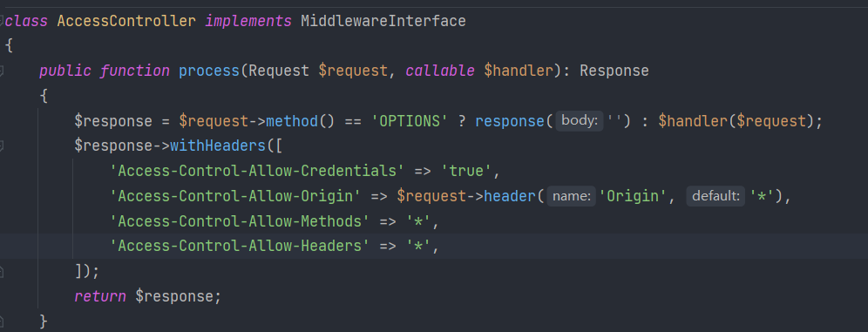The height and width of the screenshot is (332, 868).
Task: Click the 'OPTIONS' string literal
Action: click(410, 121)
